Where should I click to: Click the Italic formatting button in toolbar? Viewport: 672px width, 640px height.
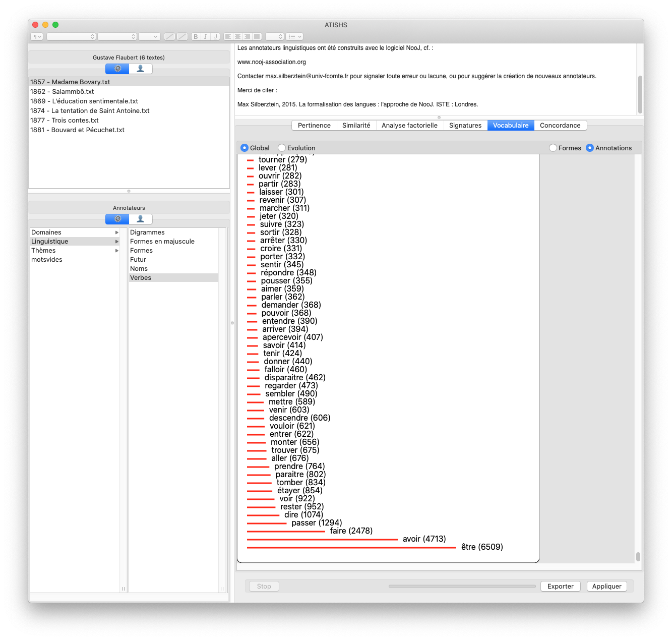click(205, 37)
